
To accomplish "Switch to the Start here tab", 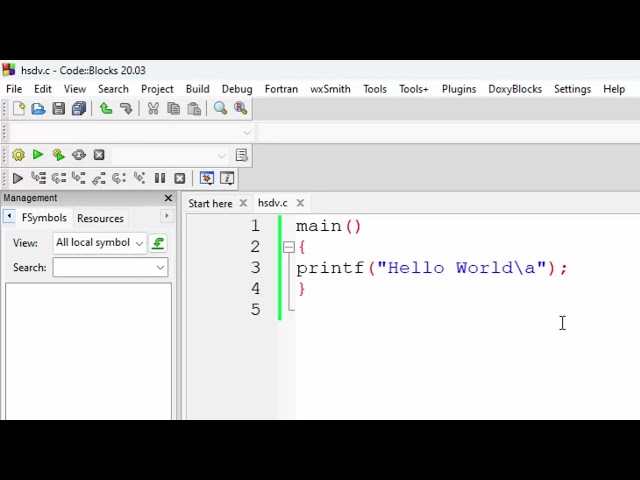I will (x=210, y=203).
